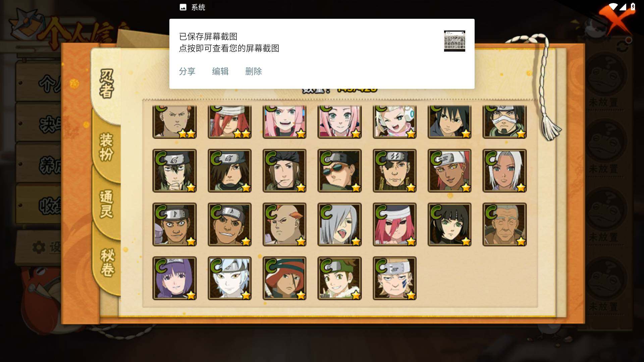This screenshot has width=644, height=362.
Task: Select the ninja with red-green striped hat
Action: click(284, 278)
